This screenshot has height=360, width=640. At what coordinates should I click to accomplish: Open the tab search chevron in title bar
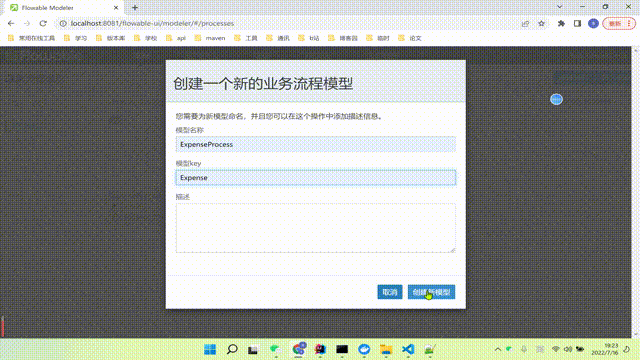[x=560, y=7]
